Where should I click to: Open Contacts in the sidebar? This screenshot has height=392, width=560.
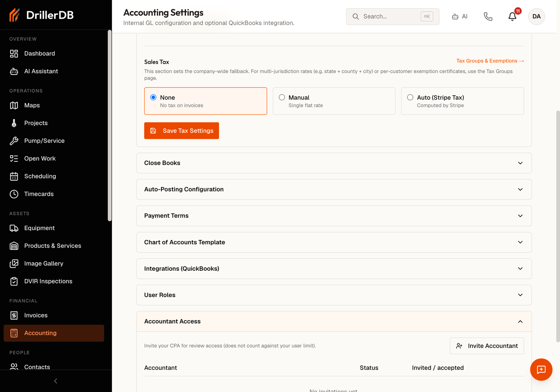click(x=54, y=367)
